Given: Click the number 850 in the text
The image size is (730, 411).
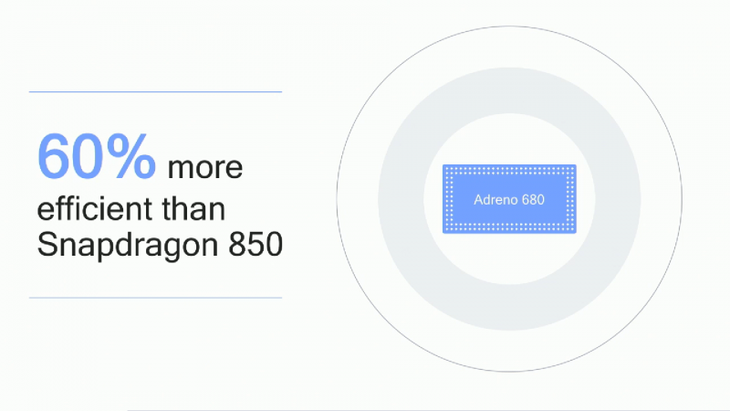Looking at the screenshot, I should [256, 244].
